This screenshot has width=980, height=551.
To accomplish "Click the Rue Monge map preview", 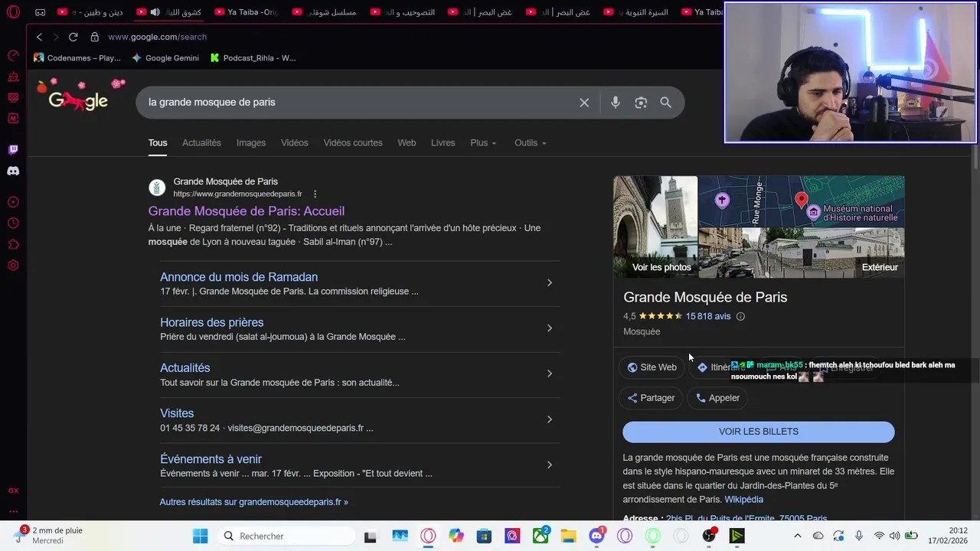I will pos(802,201).
